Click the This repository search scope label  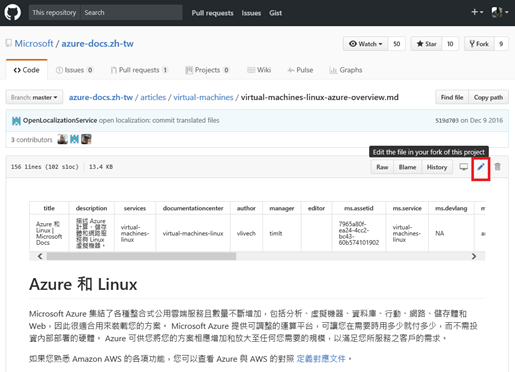[54, 13]
